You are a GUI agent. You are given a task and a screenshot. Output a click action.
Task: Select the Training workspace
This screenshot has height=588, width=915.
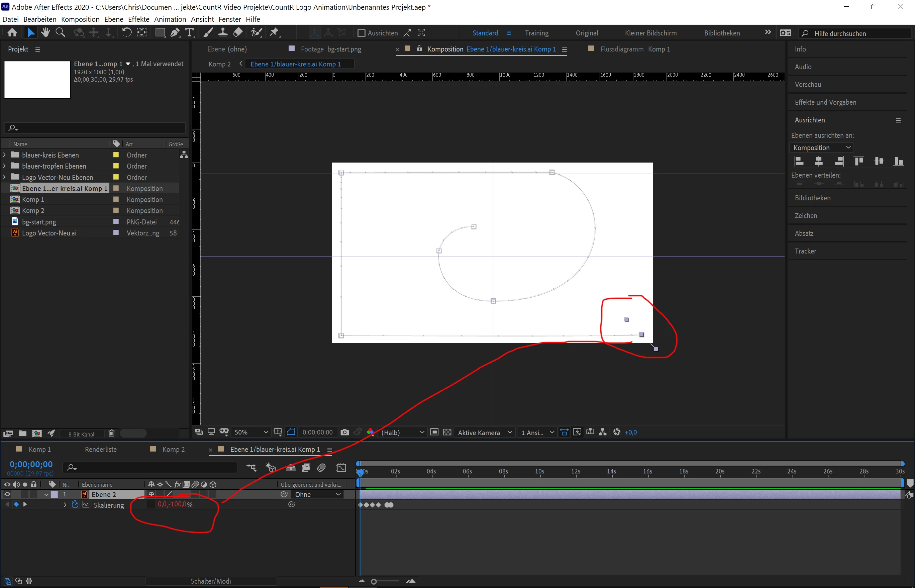click(536, 33)
